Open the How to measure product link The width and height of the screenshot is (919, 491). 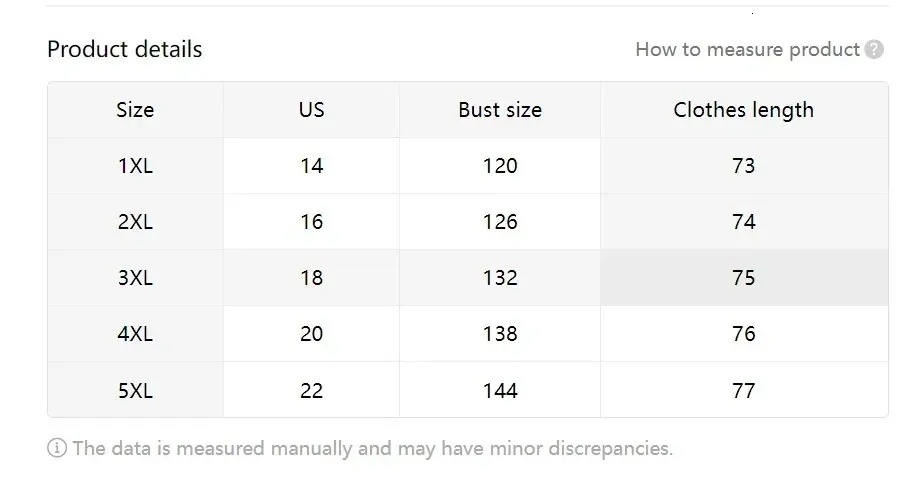(x=747, y=50)
